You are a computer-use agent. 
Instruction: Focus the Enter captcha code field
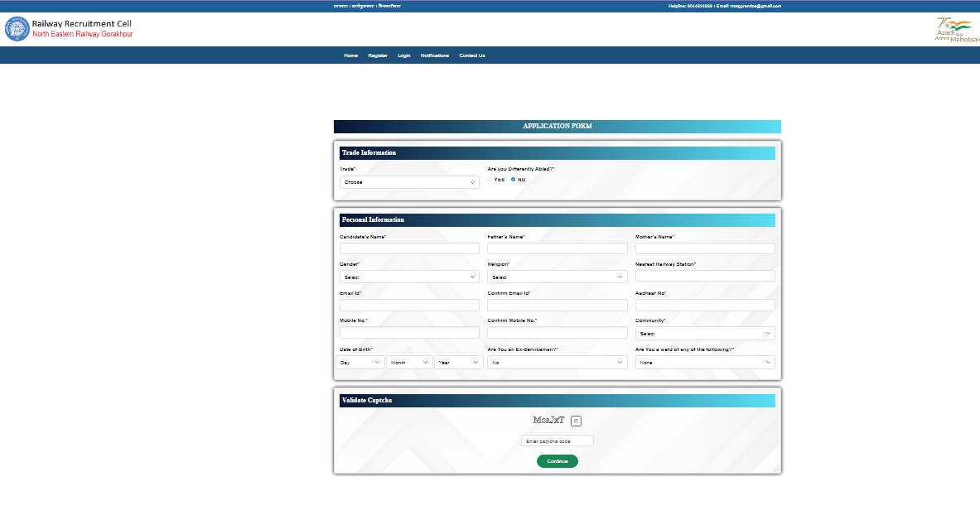[557, 441]
